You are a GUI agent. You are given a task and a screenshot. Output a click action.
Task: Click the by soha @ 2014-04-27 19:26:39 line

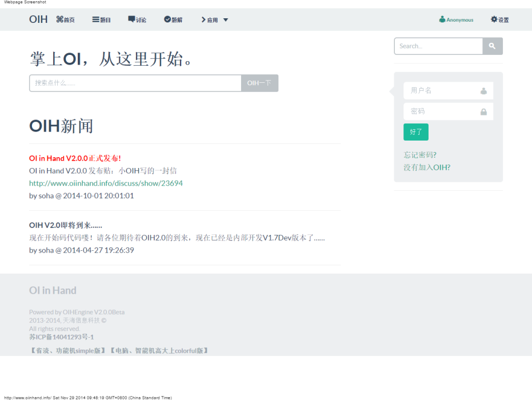tap(81, 250)
